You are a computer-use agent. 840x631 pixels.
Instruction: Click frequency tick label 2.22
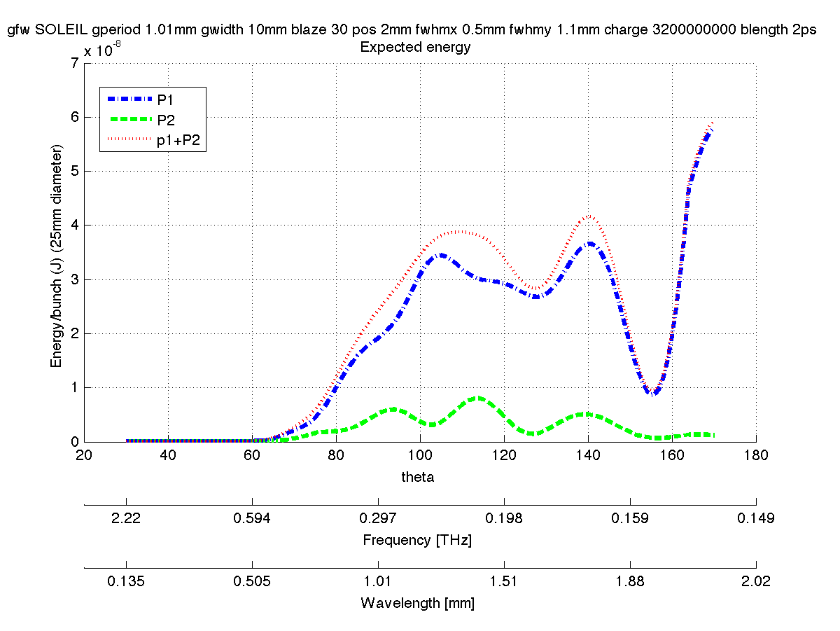(x=126, y=519)
